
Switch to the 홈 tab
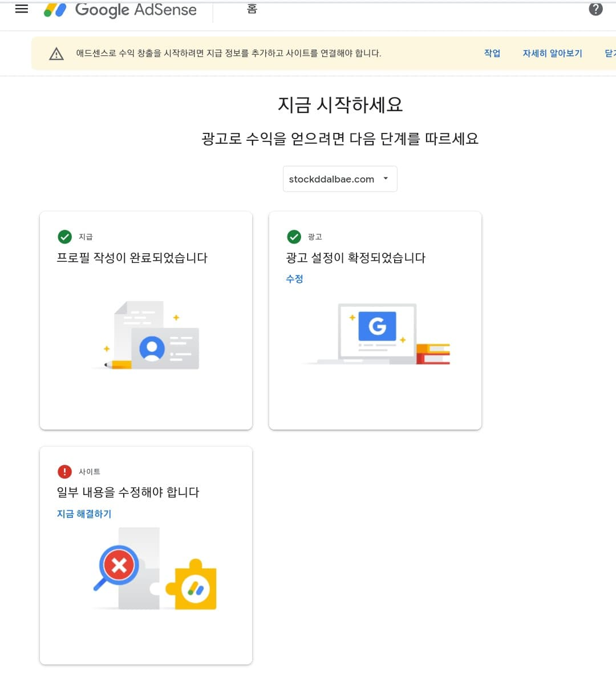pyautogui.click(x=252, y=9)
